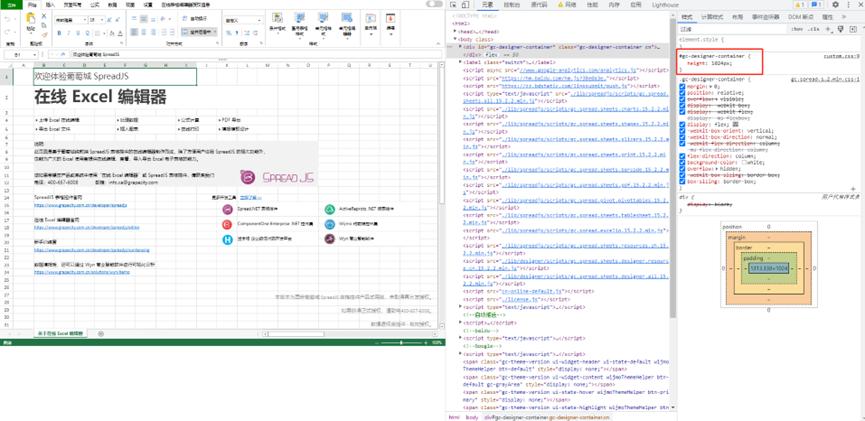Click the left align icon in ribbon
Image resolution: width=865 pixels, height=421 pixels.
(x=134, y=32)
